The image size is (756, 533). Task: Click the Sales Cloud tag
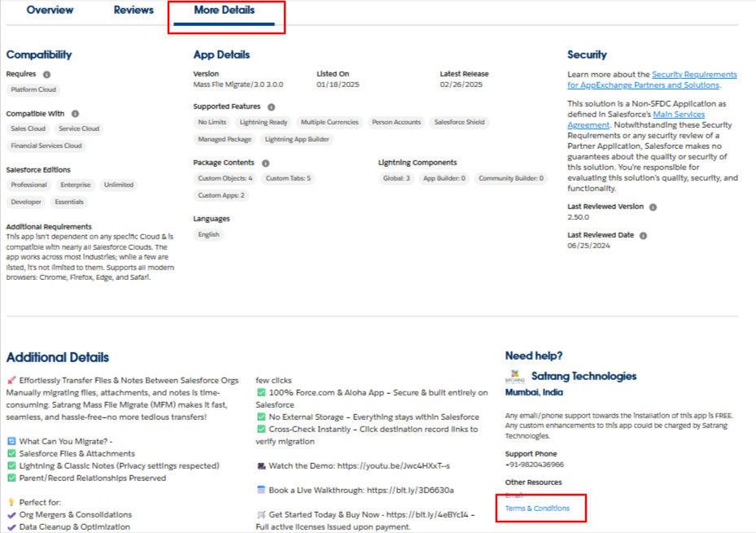click(28, 129)
